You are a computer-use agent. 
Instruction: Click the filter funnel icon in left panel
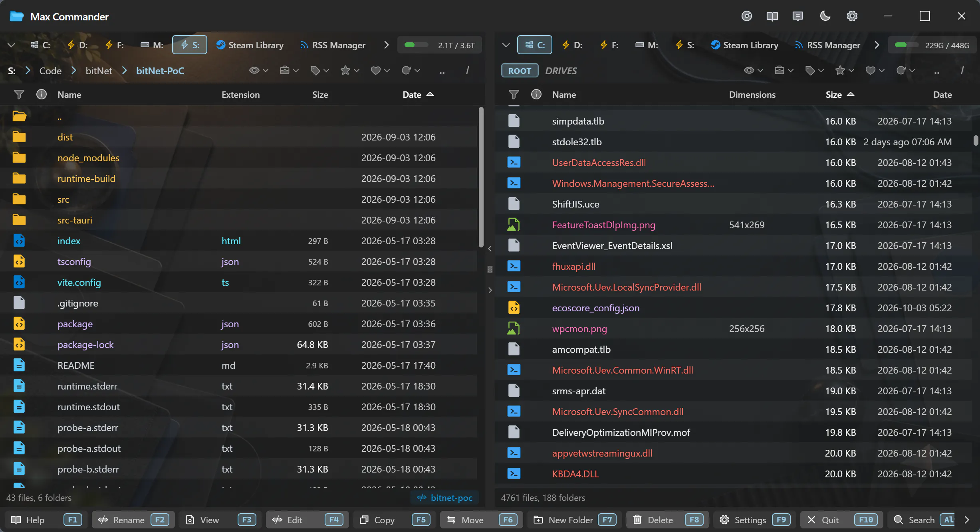[x=19, y=95]
